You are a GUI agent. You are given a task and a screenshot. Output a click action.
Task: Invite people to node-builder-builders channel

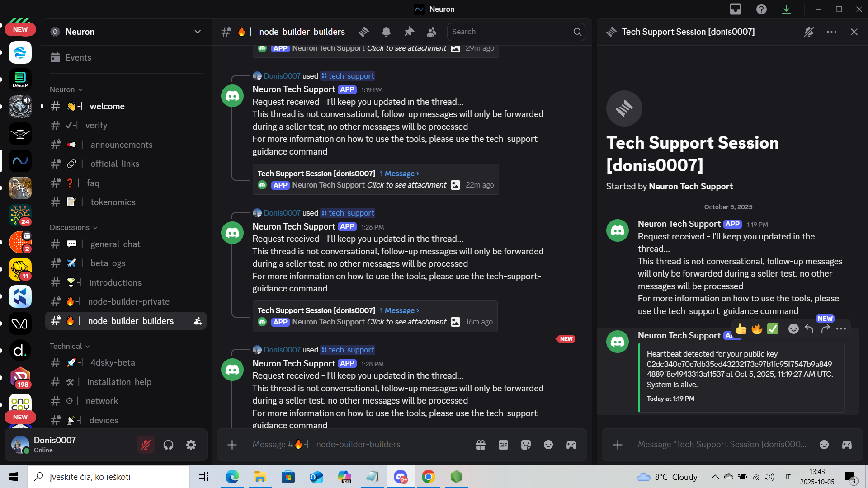(x=198, y=321)
